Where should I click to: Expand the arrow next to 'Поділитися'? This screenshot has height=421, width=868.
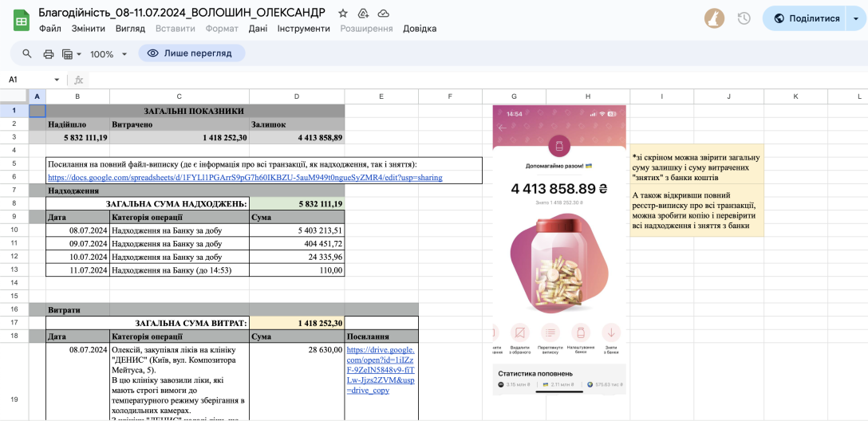858,18
